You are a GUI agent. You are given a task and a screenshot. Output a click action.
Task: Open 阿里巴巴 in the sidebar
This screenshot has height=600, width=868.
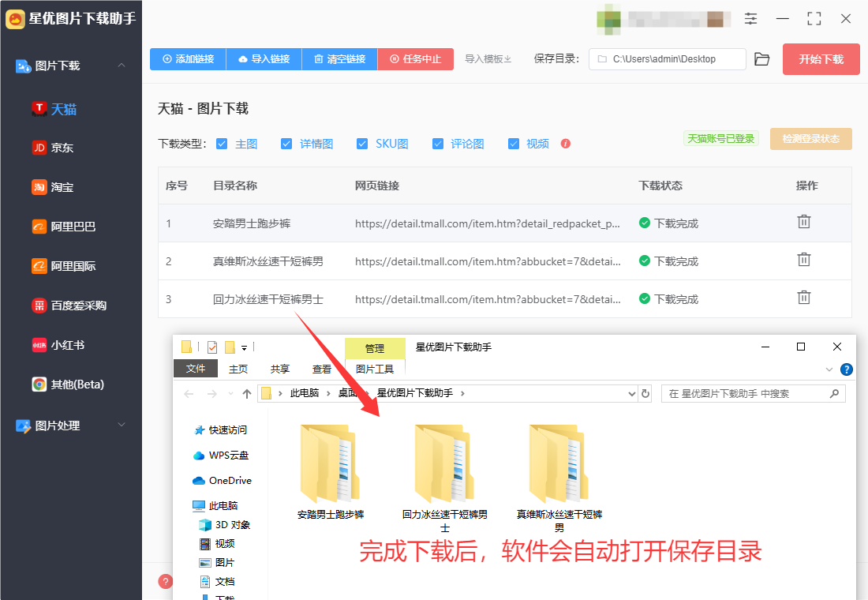64,227
